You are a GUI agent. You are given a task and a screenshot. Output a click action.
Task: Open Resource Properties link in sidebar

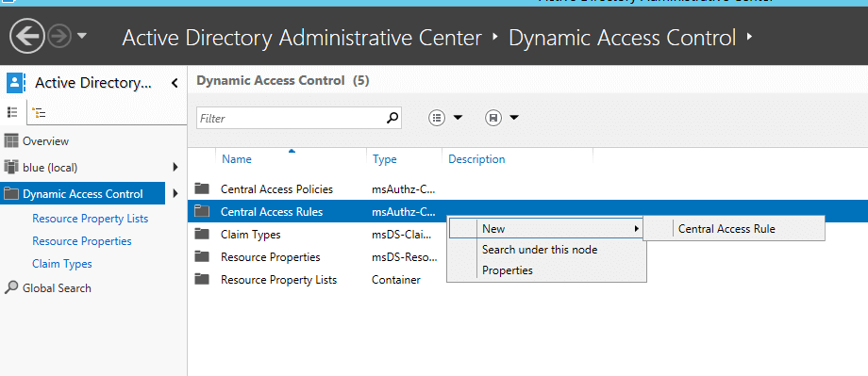point(82,241)
